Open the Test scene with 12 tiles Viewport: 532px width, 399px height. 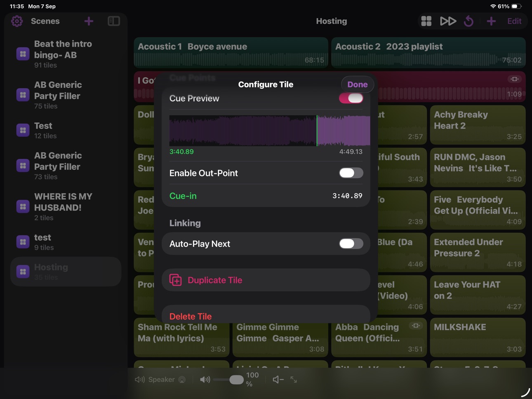(66, 130)
